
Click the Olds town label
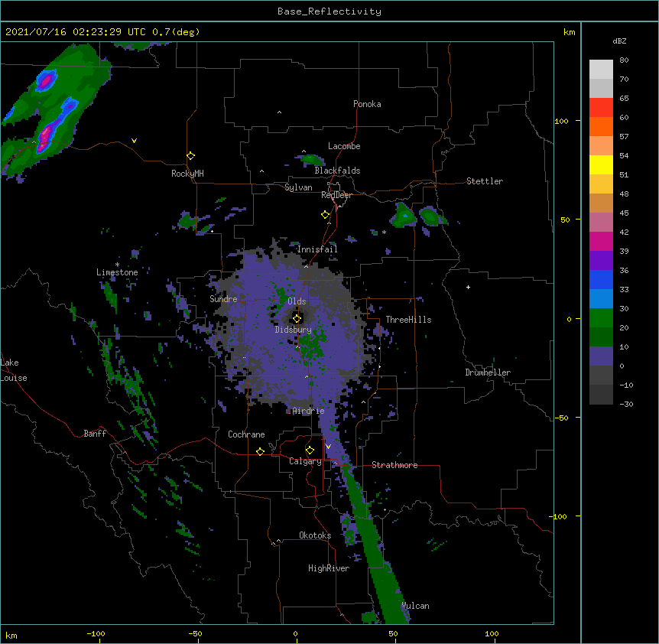tap(297, 301)
